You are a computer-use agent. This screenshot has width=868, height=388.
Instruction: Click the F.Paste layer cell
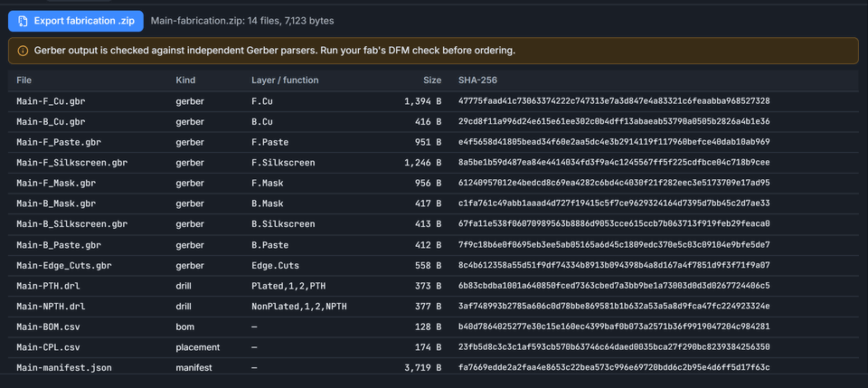(x=269, y=142)
